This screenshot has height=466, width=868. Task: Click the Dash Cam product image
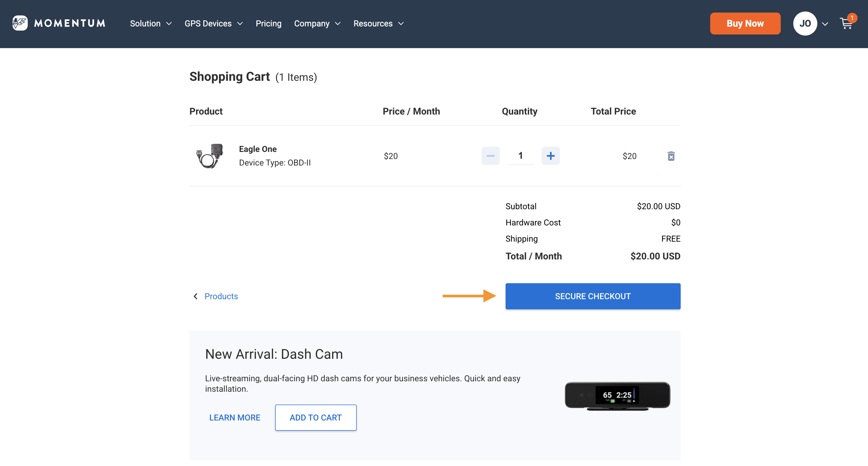pyautogui.click(x=617, y=396)
